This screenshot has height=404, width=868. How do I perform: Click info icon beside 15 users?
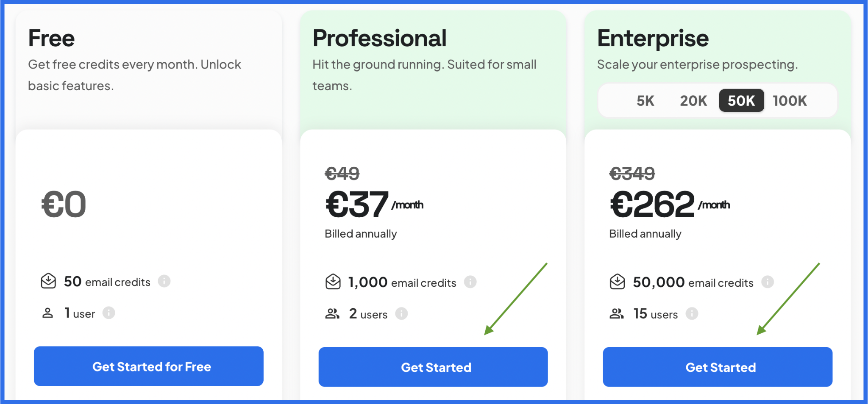(x=692, y=314)
